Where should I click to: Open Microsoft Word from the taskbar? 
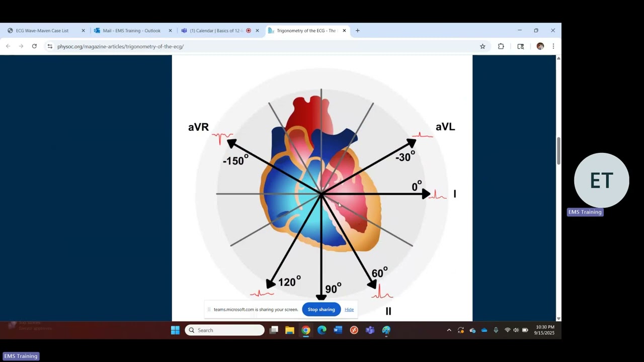click(x=338, y=330)
